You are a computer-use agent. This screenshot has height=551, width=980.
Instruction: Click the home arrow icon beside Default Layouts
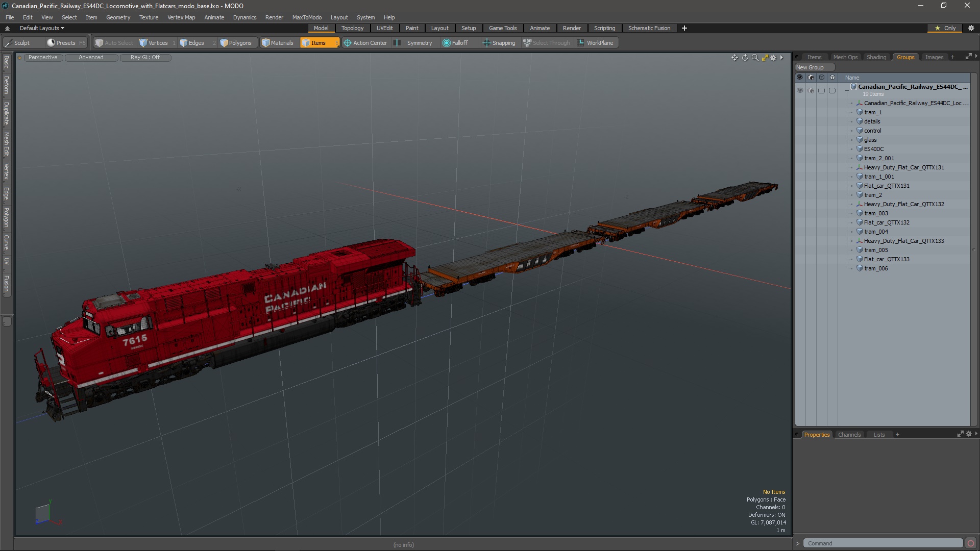click(x=7, y=28)
